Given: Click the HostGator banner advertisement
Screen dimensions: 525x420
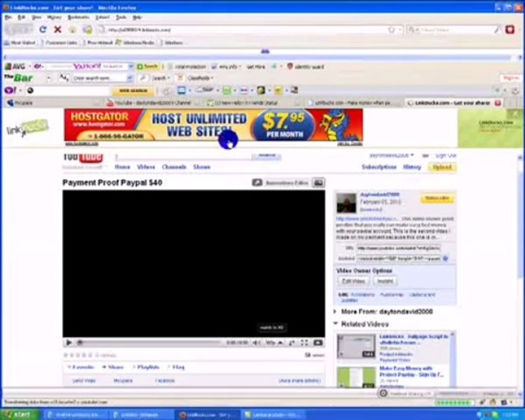Looking at the screenshot, I should click(x=213, y=125).
